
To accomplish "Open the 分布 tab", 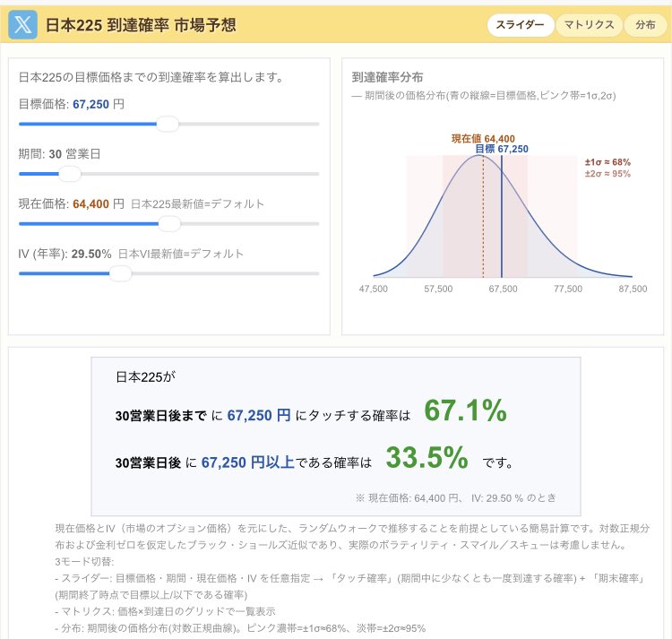I will tap(645, 25).
